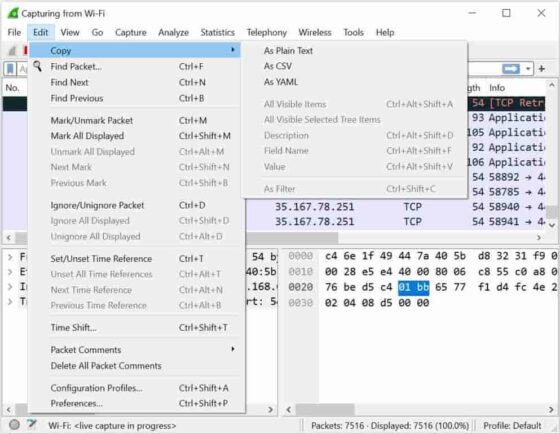Open the View menu
This screenshot has width=560, height=434.
(70, 33)
